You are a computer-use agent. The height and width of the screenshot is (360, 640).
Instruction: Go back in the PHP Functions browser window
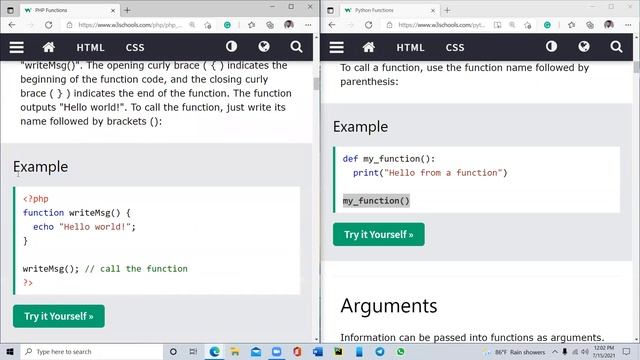pyautogui.click(x=12, y=25)
